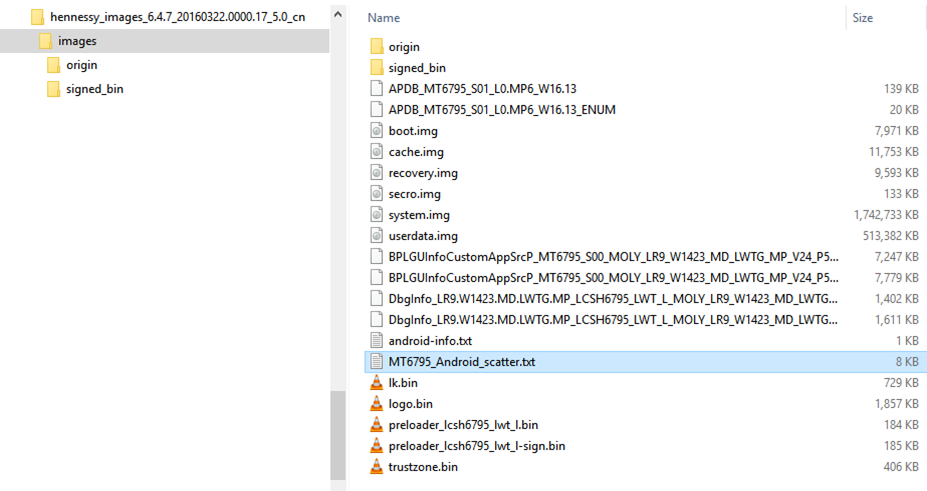Click the preloader_lcsh6795_lwt_l.bin VLC cone icon
Screen dimensions: 927x491
pos(377,425)
